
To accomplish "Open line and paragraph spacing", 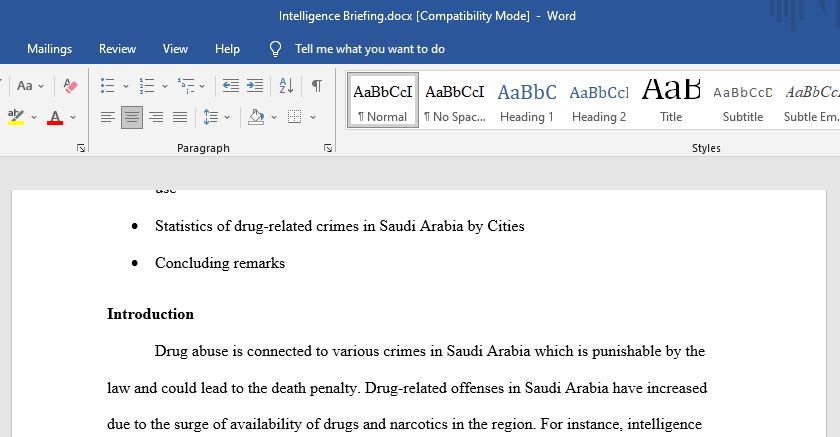I will tap(211, 117).
